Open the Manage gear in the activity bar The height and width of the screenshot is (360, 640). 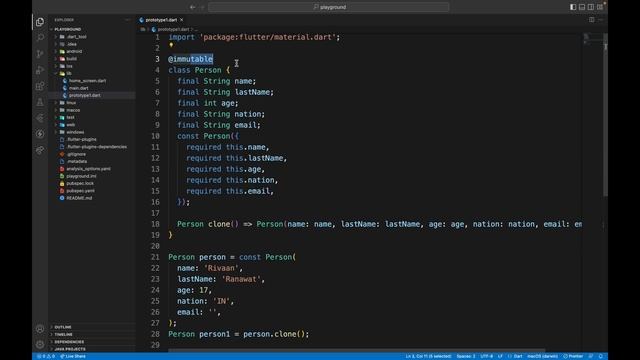tap(40, 344)
